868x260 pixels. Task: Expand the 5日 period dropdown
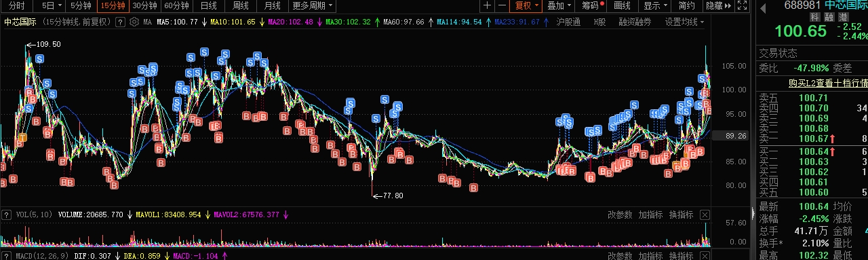(52, 5)
